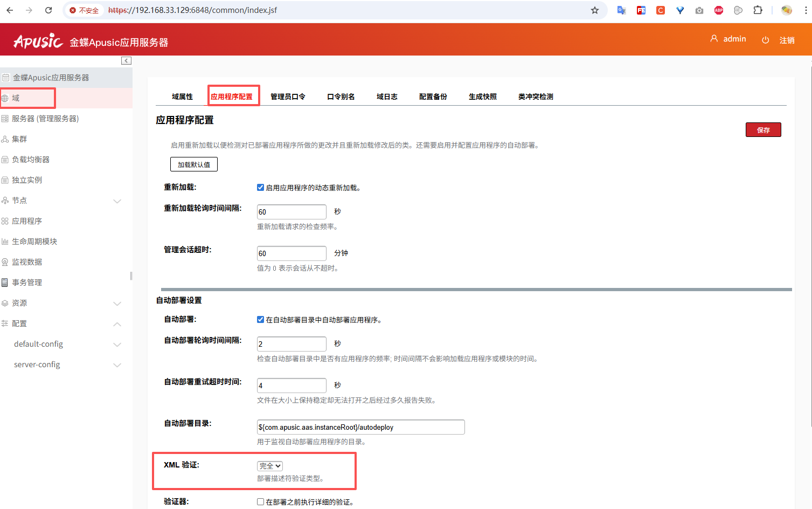Click the browser address bar URL
This screenshot has width=812, height=509.
[192, 10]
